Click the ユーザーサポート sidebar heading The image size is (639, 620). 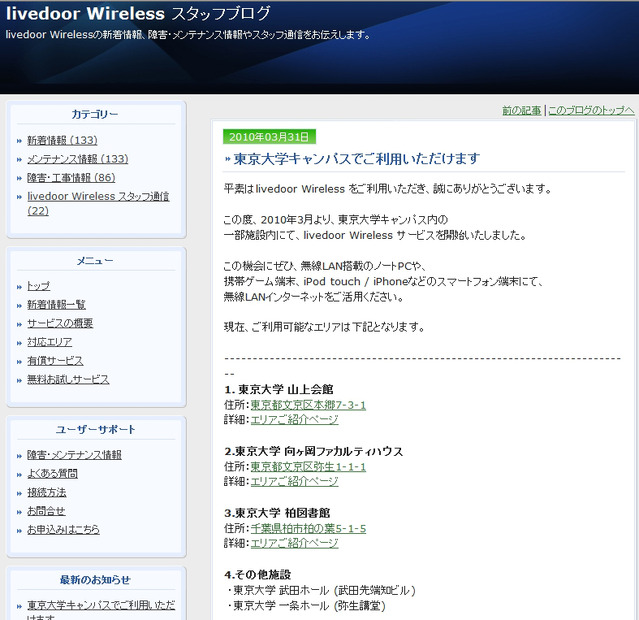95,429
